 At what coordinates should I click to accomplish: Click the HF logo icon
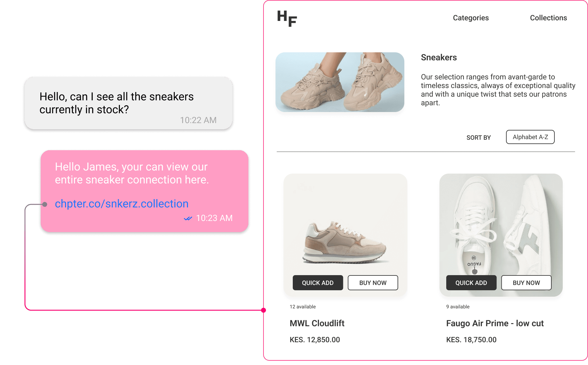(287, 18)
